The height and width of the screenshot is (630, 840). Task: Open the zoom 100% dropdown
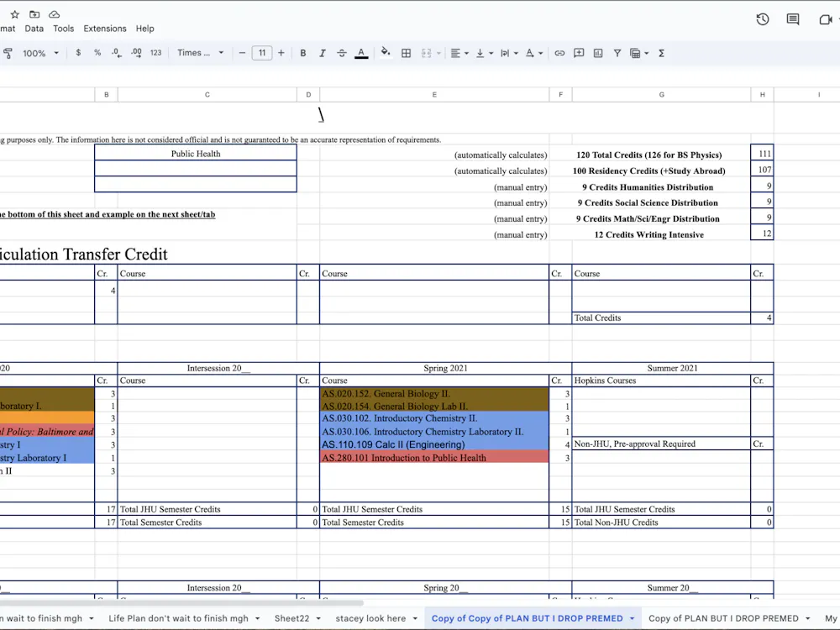[x=40, y=53]
